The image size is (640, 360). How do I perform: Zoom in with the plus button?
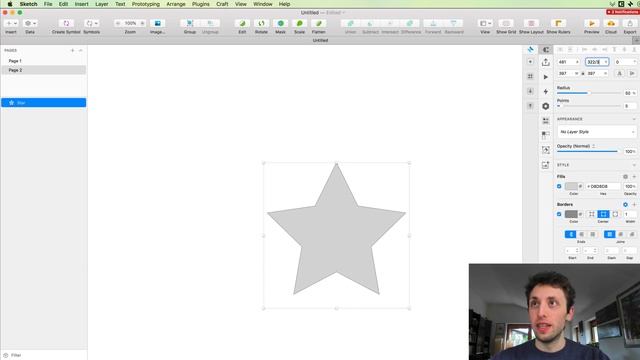pyautogui.click(x=142, y=24)
